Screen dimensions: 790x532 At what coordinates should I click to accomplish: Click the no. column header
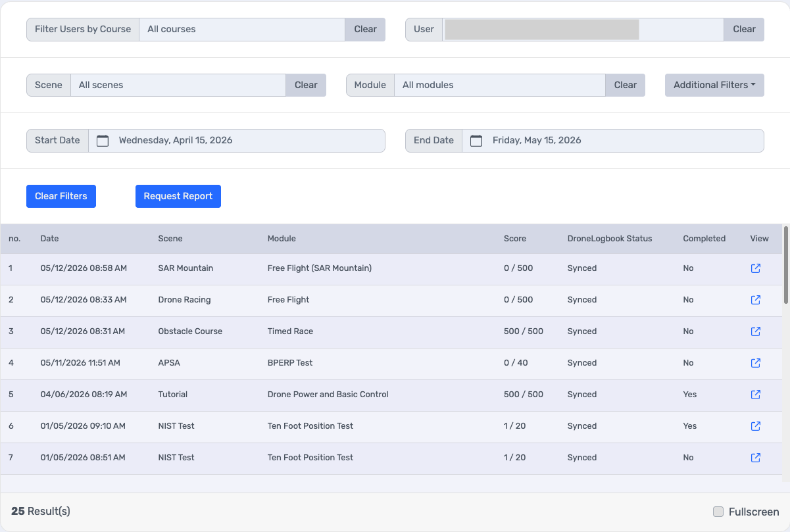[14, 239]
